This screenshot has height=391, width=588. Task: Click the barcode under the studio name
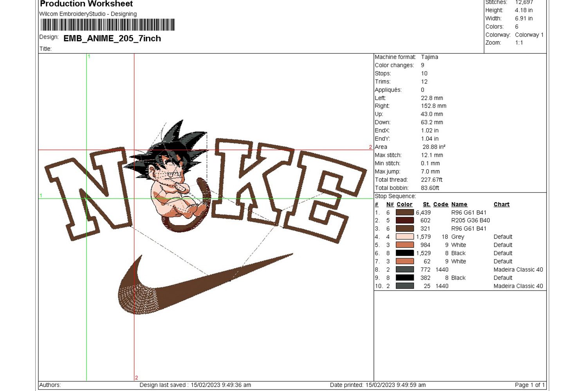click(108, 25)
